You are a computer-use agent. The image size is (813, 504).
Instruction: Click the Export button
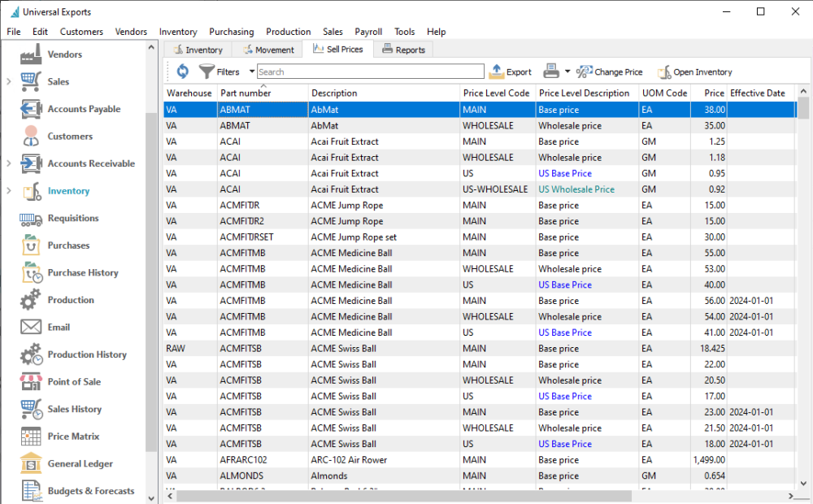[x=510, y=72]
